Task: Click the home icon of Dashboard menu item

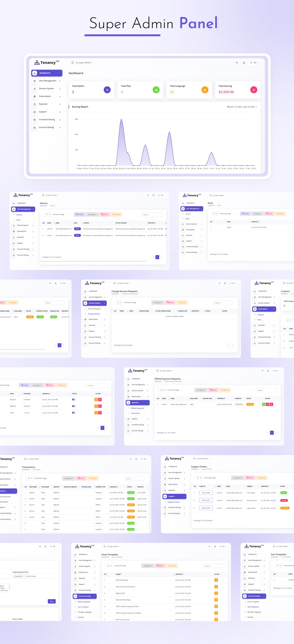Action: click(35, 73)
